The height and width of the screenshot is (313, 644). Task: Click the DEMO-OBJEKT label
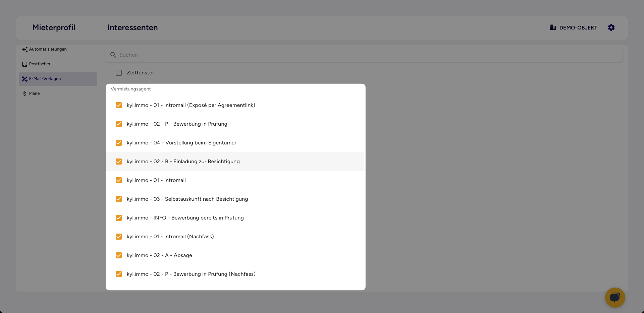[578, 28]
